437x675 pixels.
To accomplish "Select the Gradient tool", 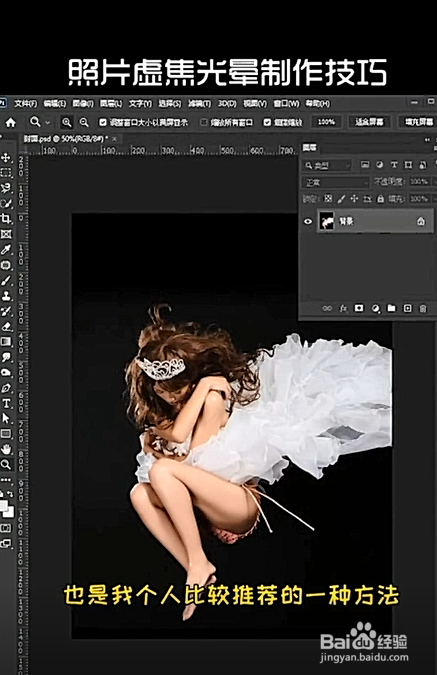I will click(6, 342).
